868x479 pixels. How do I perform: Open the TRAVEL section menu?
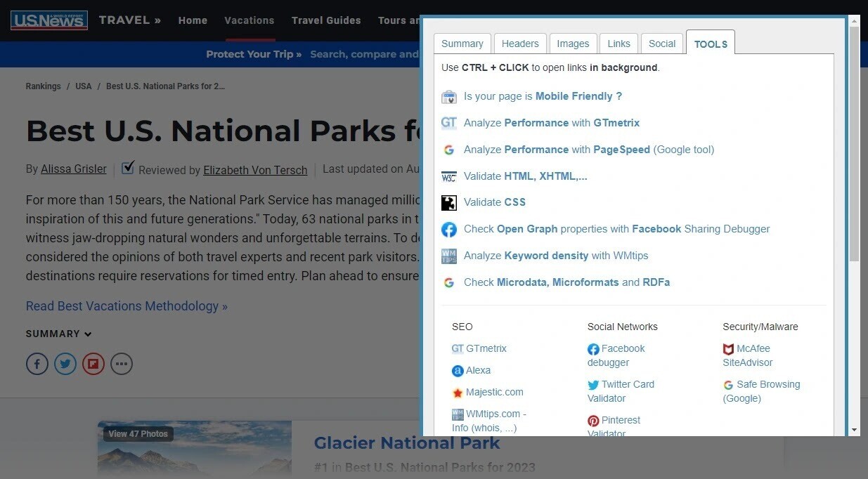click(130, 20)
